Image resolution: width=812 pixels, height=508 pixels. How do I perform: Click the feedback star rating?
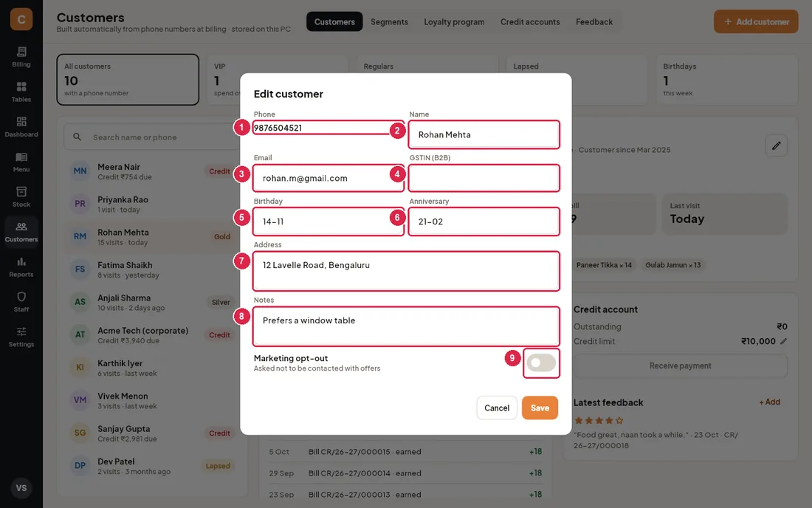(599, 420)
